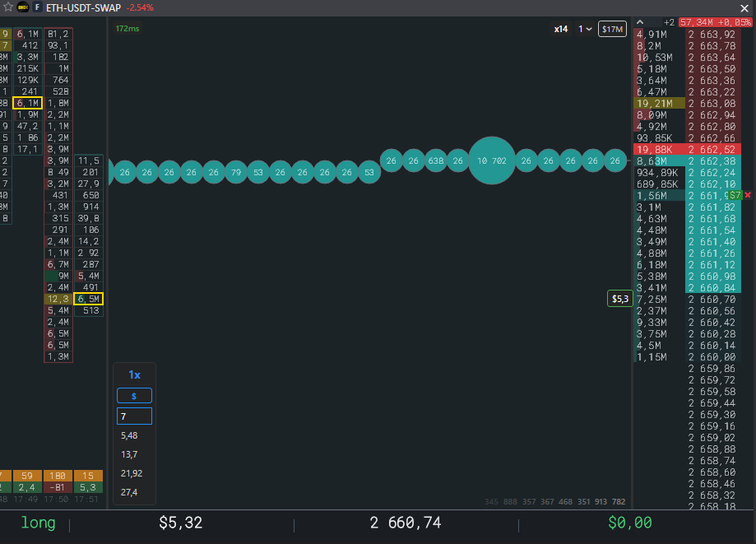Toggle the 1x multiplier setting
The image size is (756, 544).
(x=135, y=374)
